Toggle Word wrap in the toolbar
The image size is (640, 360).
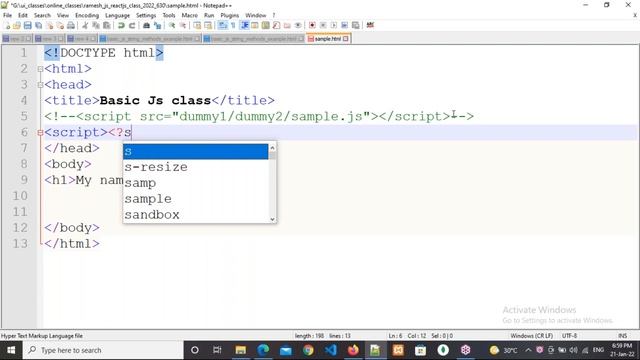click(x=222, y=25)
